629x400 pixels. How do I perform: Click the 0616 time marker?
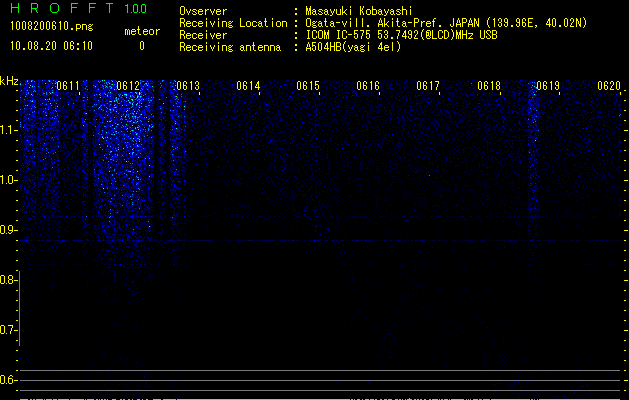pyautogui.click(x=368, y=86)
